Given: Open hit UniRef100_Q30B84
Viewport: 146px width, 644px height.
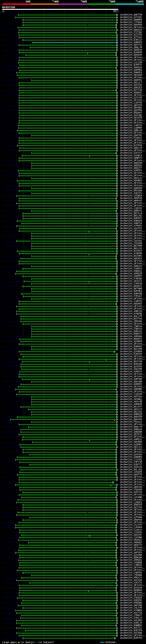Looking at the screenshot, I should pyautogui.click(x=131, y=352).
